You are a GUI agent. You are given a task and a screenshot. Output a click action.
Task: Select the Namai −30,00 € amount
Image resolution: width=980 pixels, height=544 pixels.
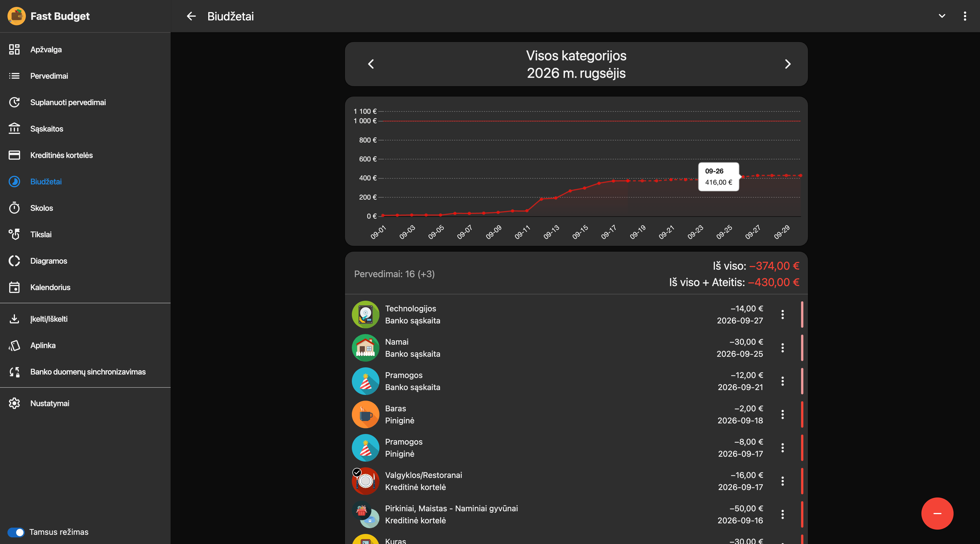pyautogui.click(x=746, y=342)
